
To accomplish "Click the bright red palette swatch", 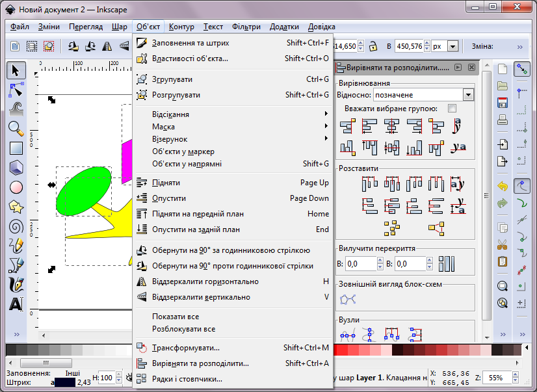I will 353,350.
